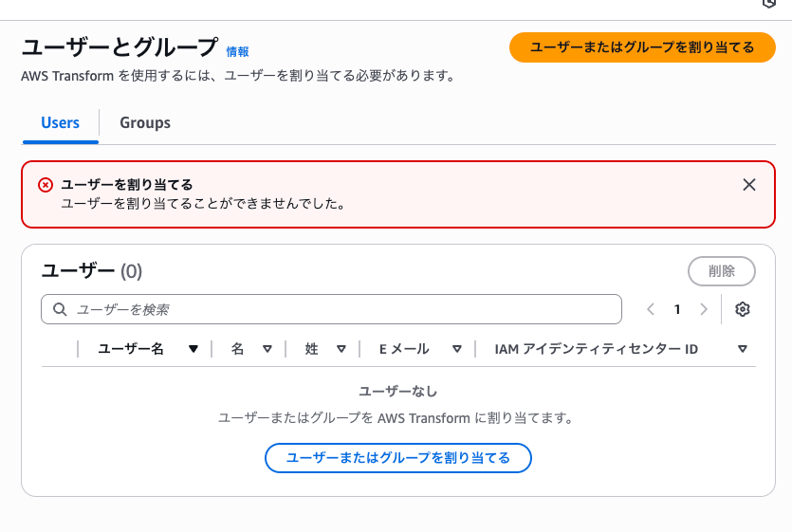Switch to the Groups tab
The height and width of the screenshot is (532, 792).
pyautogui.click(x=145, y=122)
